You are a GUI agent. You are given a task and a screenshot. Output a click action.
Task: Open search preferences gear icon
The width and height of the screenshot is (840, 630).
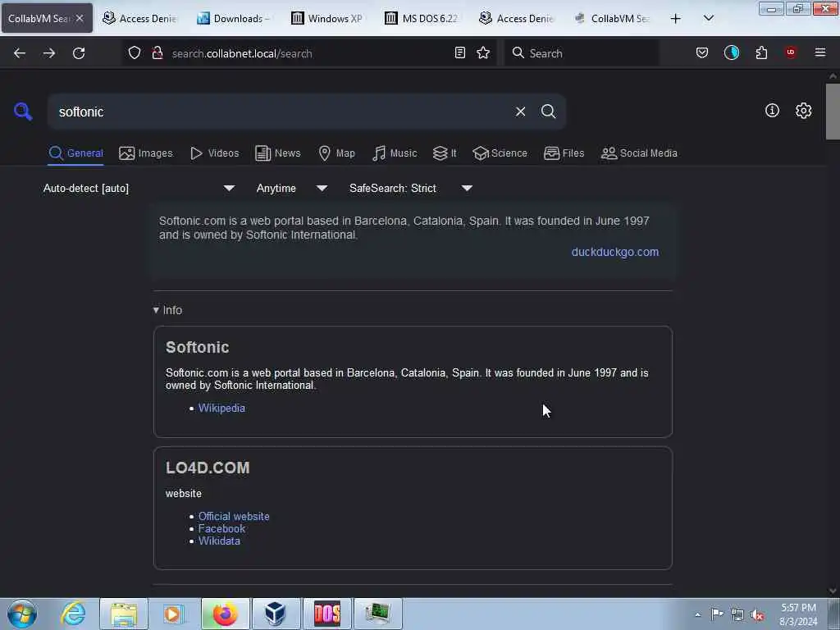pos(803,111)
